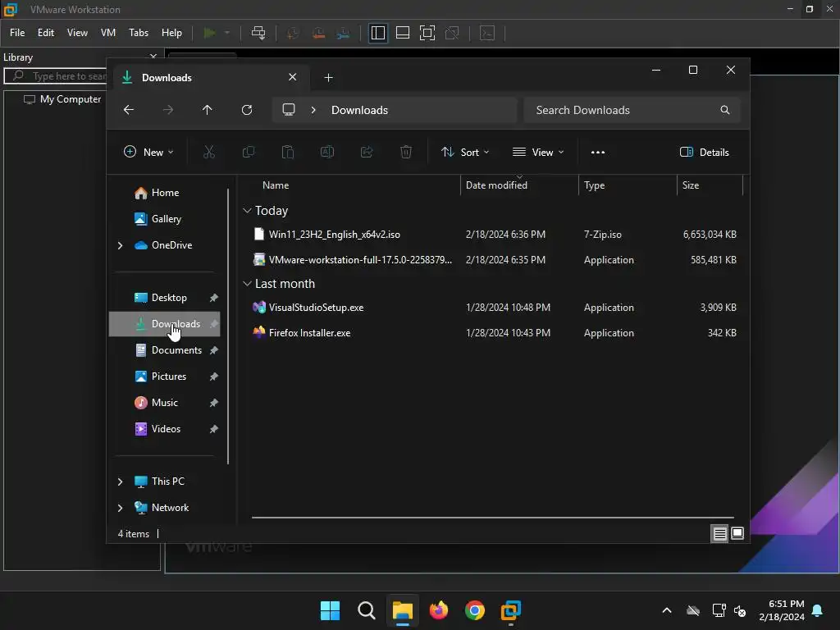Click the Share icon

point(367,152)
